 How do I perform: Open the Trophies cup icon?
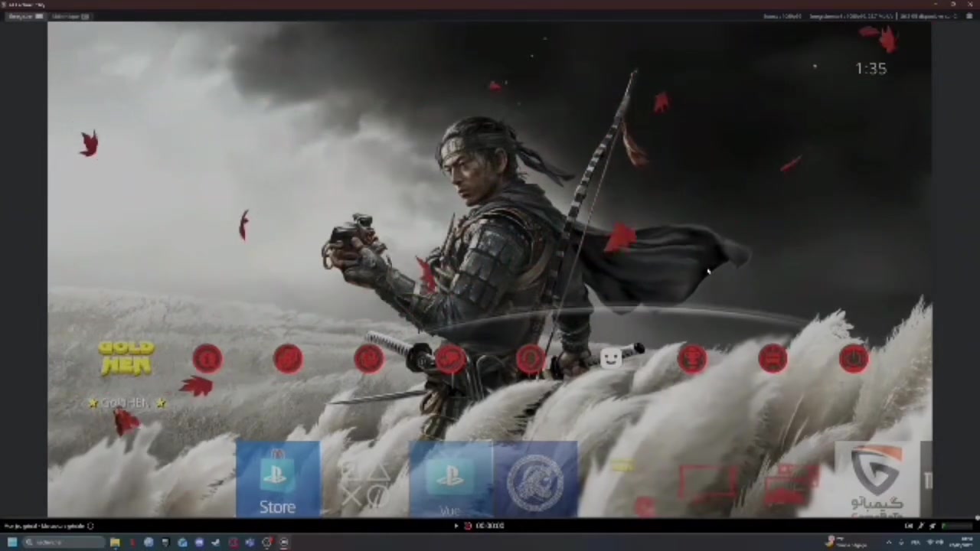pos(692,359)
